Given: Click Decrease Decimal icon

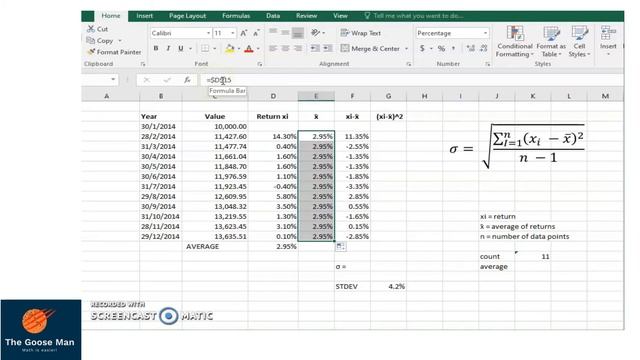Looking at the screenshot, I should pos(484,49).
